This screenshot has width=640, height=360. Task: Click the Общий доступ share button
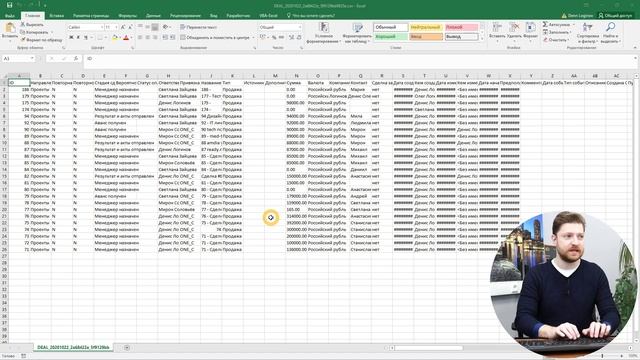[x=615, y=16]
